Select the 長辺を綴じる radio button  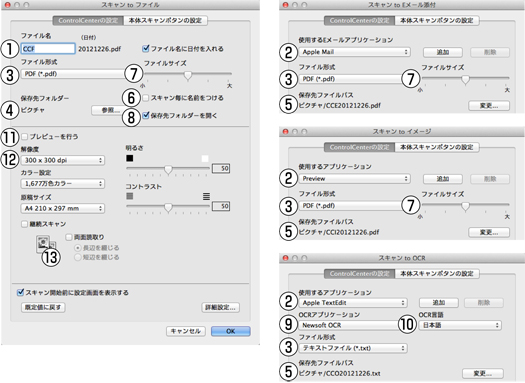click(78, 248)
